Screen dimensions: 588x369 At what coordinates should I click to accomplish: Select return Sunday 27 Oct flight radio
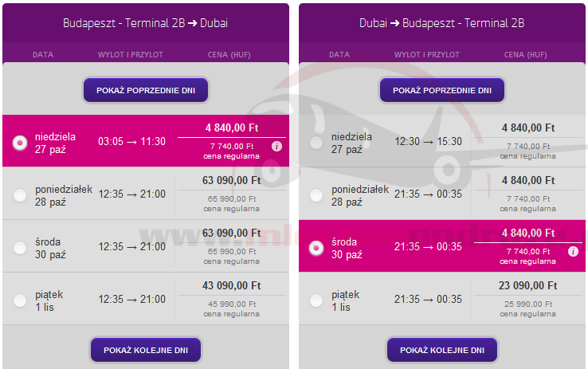click(316, 143)
